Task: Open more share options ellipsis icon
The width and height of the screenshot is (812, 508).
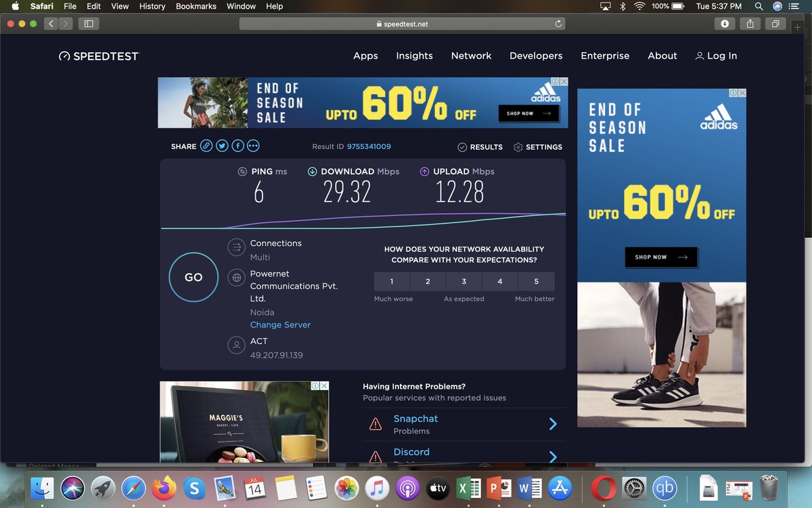Action: 253,146
